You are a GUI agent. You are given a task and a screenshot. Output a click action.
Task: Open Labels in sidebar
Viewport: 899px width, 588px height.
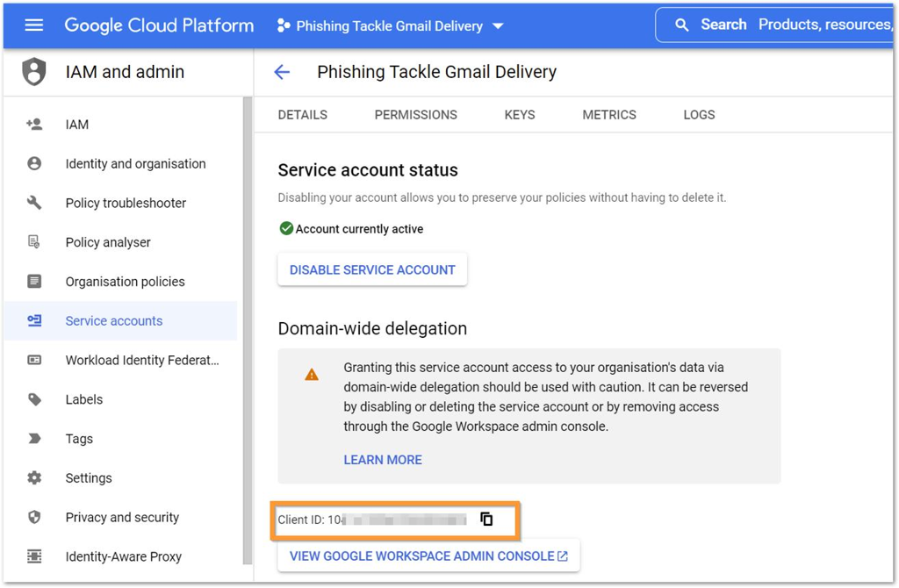120,399
